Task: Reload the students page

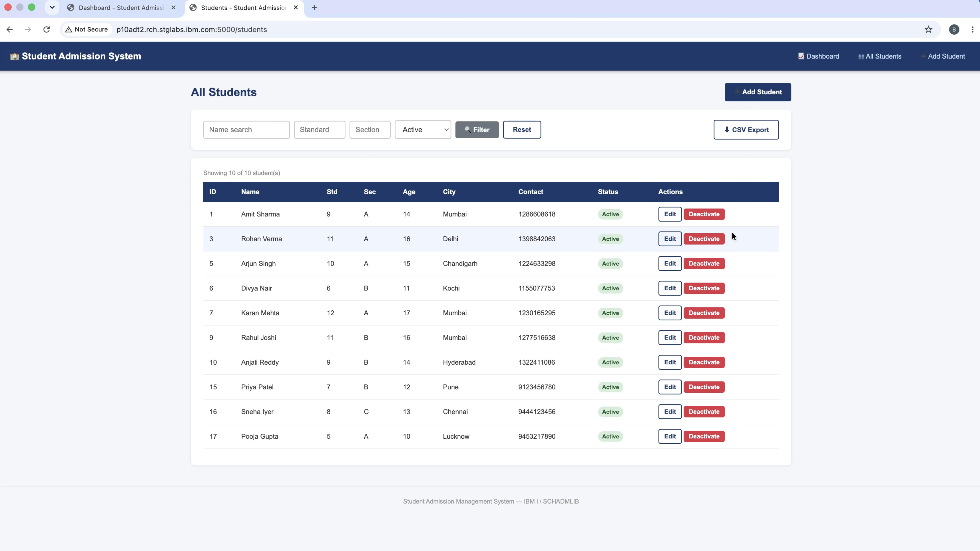Action: [x=47, y=29]
